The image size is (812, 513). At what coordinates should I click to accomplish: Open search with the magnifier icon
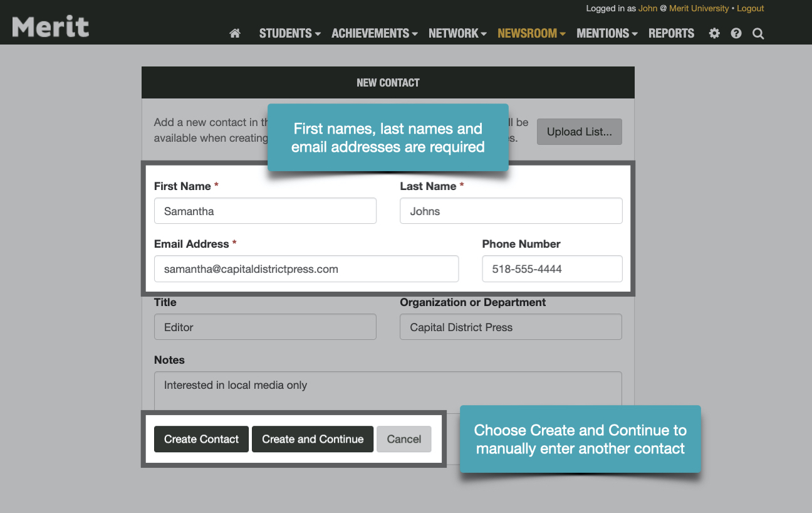click(x=758, y=34)
